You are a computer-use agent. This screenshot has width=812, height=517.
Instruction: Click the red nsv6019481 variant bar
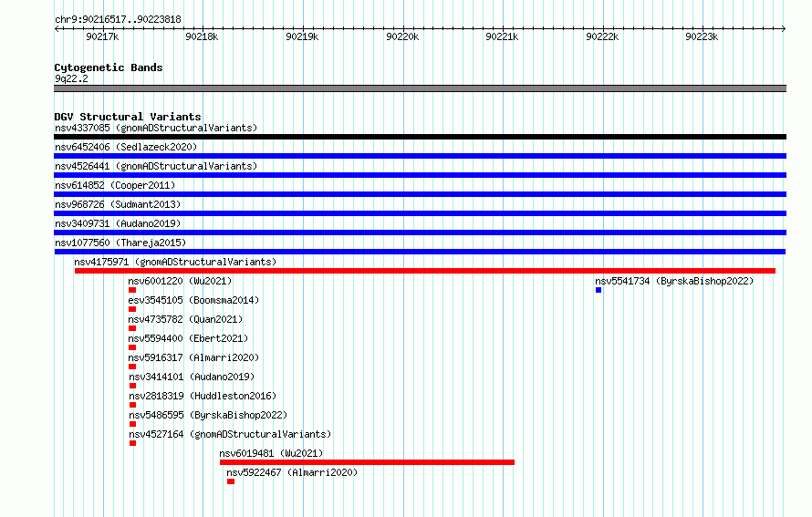[x=367, y=462]
